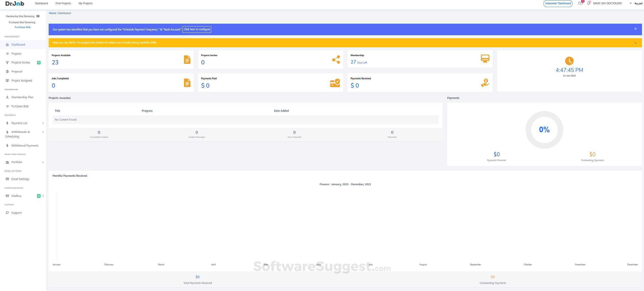Screen dimensions: 644x291
Task: Click the Membership certificate icon
Action: click(x=485, y=59)
